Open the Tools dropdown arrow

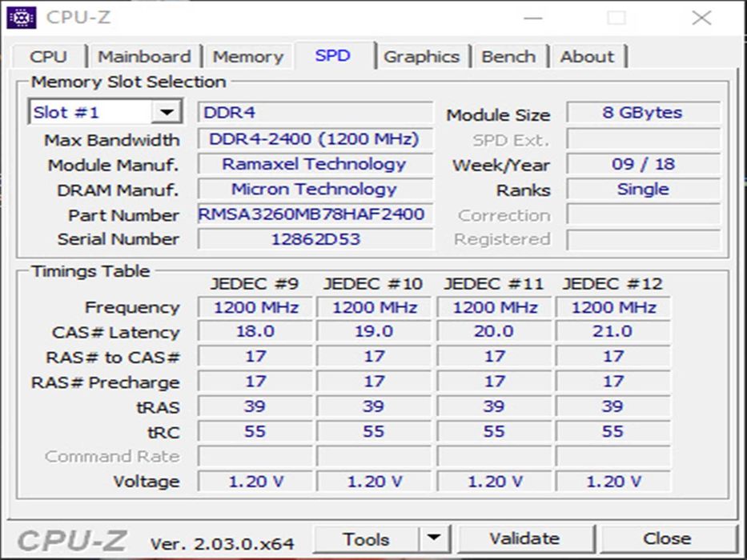(434, 538)
